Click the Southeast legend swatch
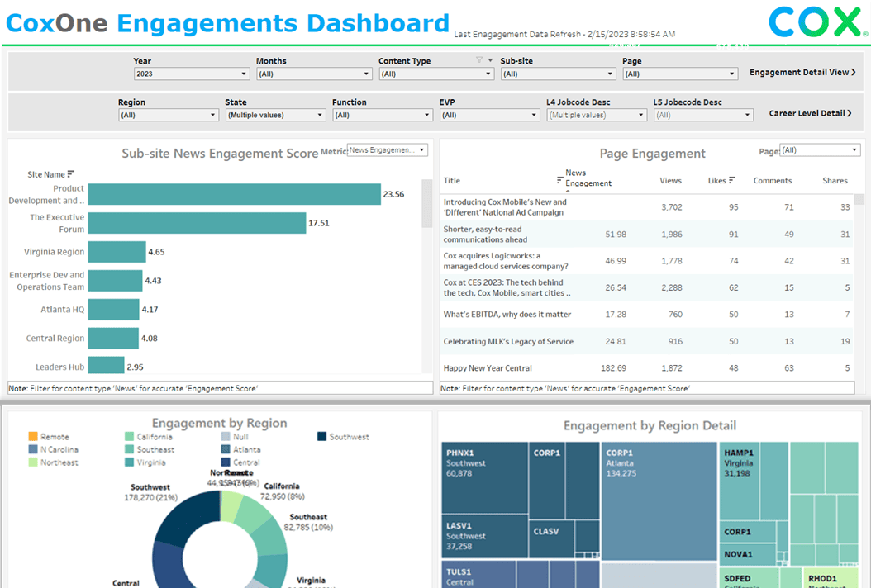The image size is (871, 588). coord(130,449)
